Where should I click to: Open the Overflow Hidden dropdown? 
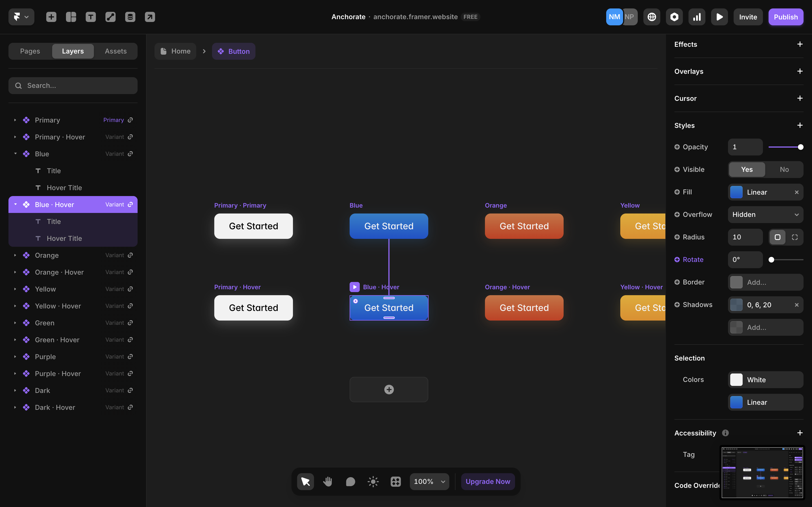(765, 215)
